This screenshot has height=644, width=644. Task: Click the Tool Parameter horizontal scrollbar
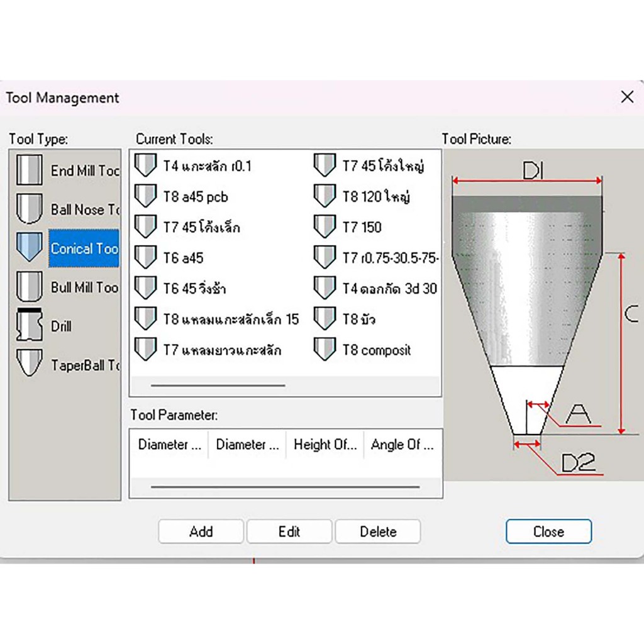coord(285,487)
